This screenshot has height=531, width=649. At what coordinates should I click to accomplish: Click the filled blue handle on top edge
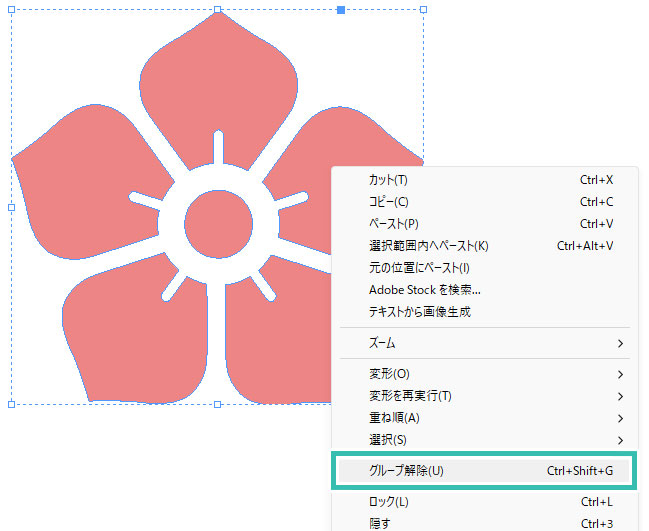point(341,10)
